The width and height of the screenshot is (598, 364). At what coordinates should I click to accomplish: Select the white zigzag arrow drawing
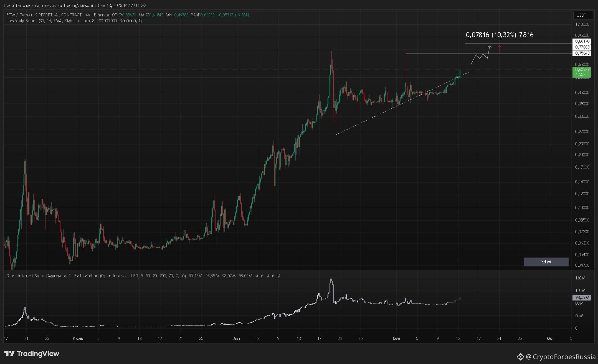pos(481,55)
